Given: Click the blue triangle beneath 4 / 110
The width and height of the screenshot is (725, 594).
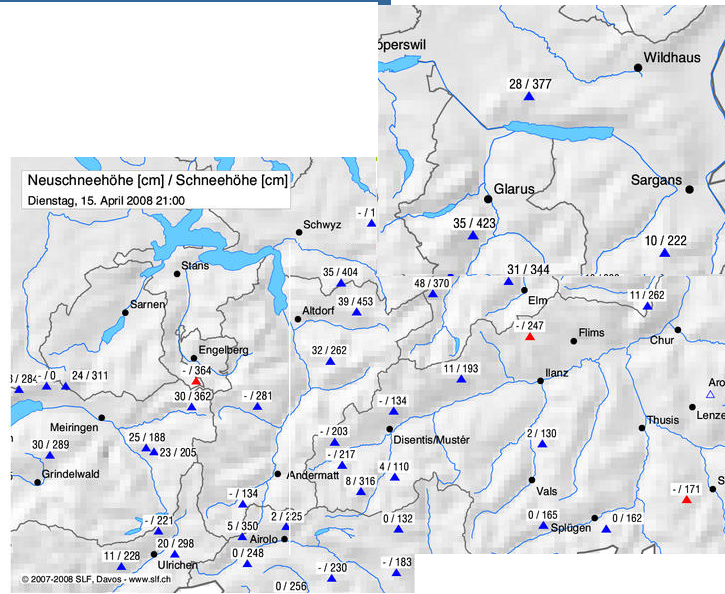Looking at the screenshot, I should pyautogui.click(x=394, y=477).
